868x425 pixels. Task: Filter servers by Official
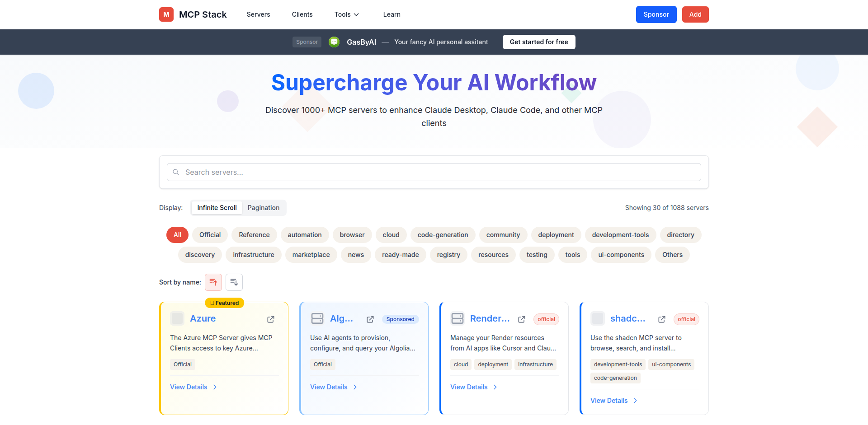click(210, 235)
